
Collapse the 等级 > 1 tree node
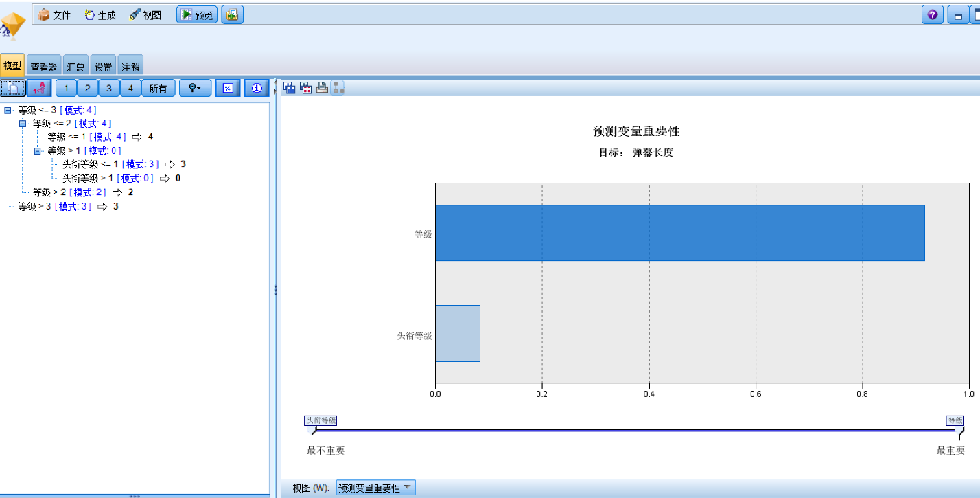coord(38,151)
